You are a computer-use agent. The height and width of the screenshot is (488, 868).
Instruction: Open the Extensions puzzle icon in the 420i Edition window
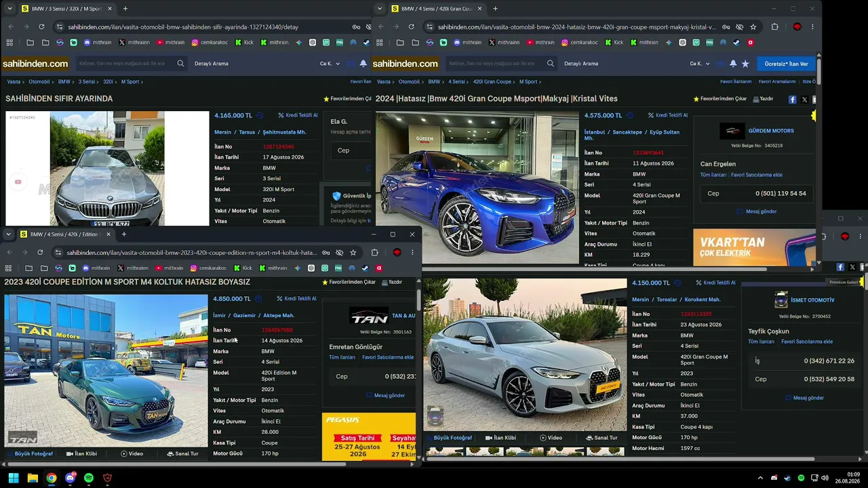click(375, 252)
